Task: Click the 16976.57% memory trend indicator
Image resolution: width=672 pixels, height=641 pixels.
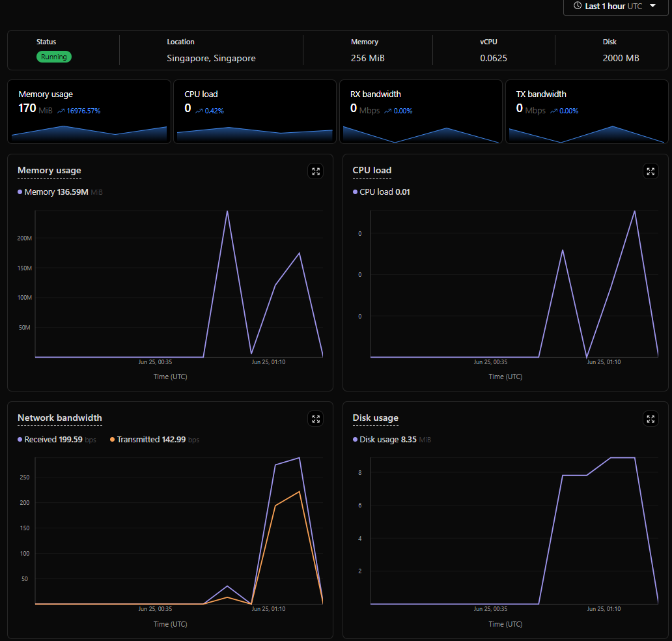Action: [x=79, y=111]
